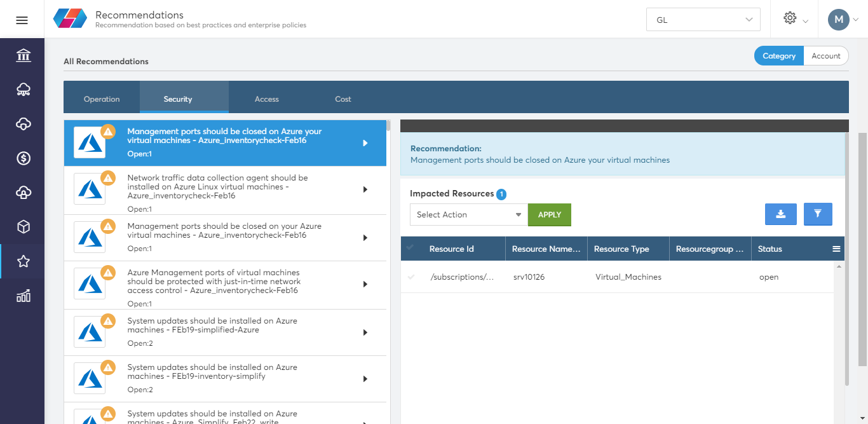The width and height of the screenshot is (868, 424).
Task: Tick the select-all checkbox in table header
Action: (x=410, y=248)
